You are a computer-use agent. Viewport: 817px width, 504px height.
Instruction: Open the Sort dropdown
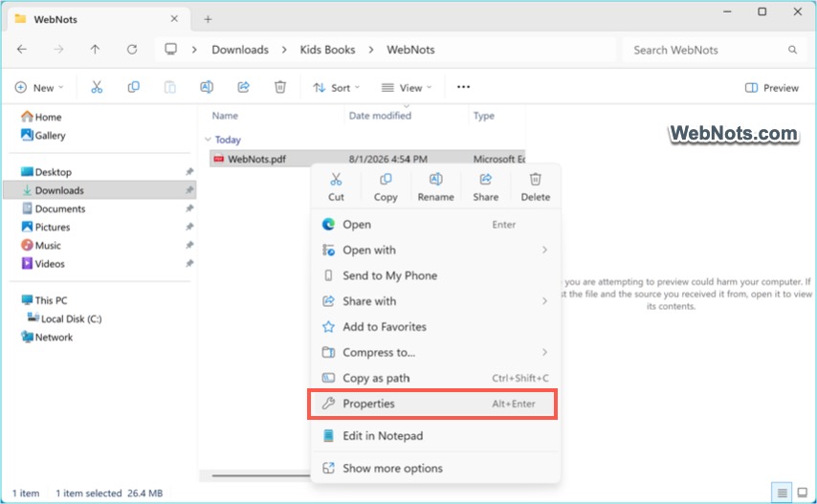pyautogui.click(x=336, y=87)
